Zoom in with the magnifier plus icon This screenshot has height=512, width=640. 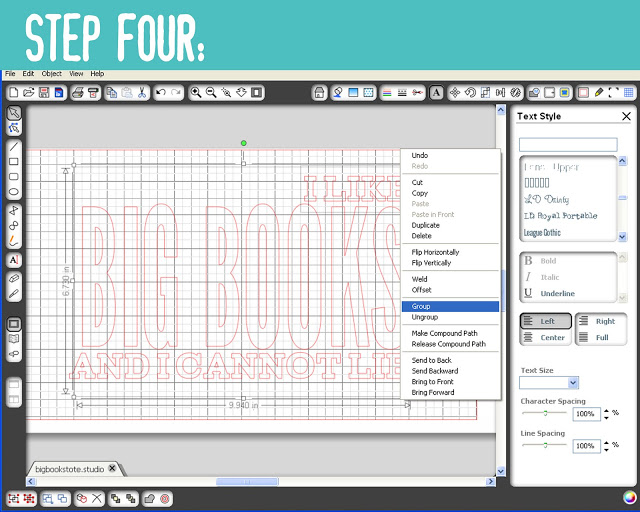point(196,93)
